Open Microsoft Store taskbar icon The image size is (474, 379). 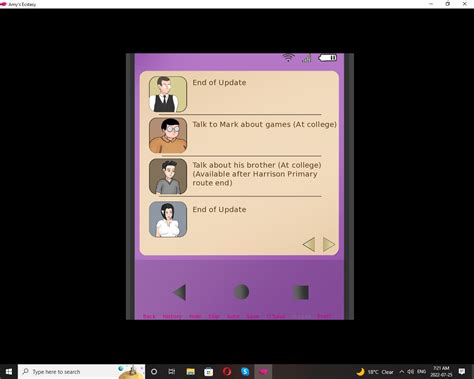pyautogui.click(x=209, y=371)
